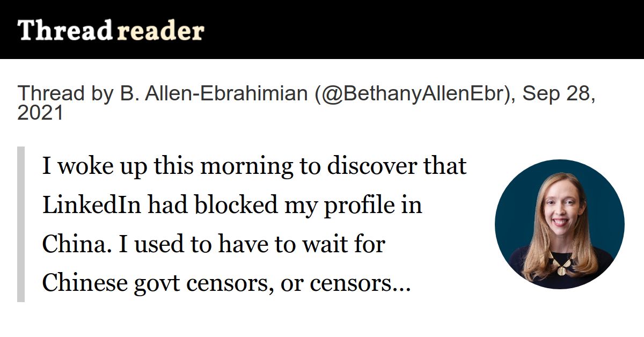Click the phrase "discover that" in the quote
Viewport: 644px width, 337px height.
click(x=397, y=166)
